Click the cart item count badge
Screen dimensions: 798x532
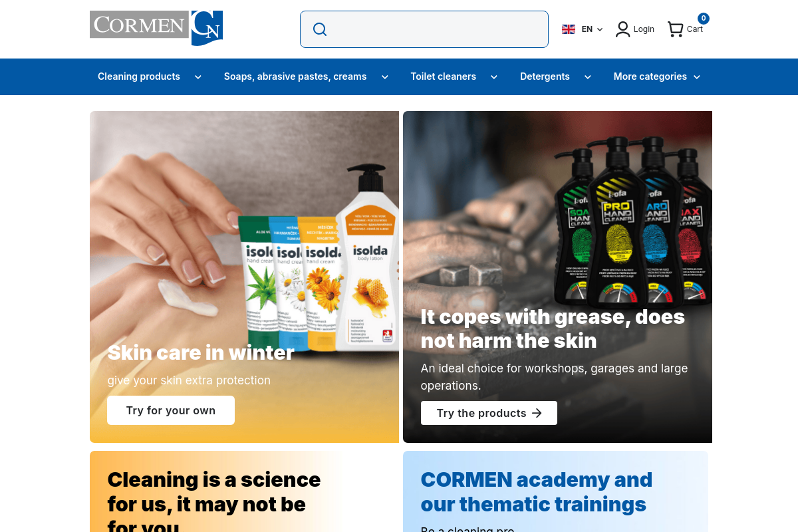(x=703, y=19)
